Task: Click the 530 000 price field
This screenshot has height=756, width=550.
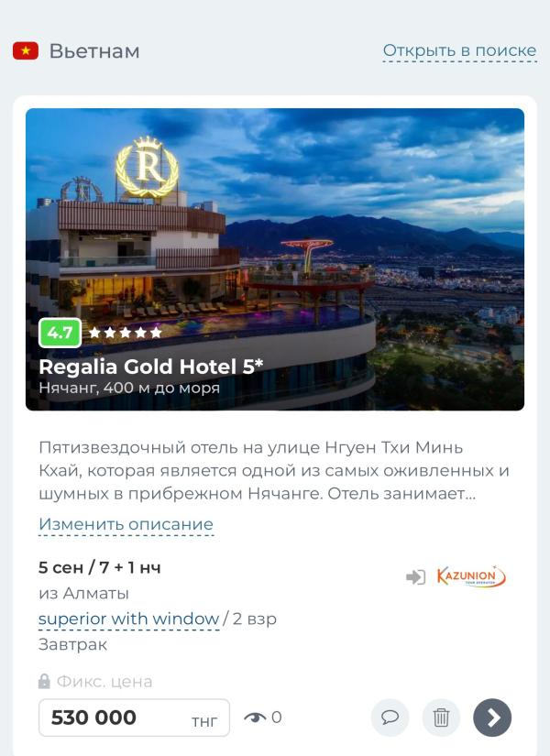Action: click(134, 718)
